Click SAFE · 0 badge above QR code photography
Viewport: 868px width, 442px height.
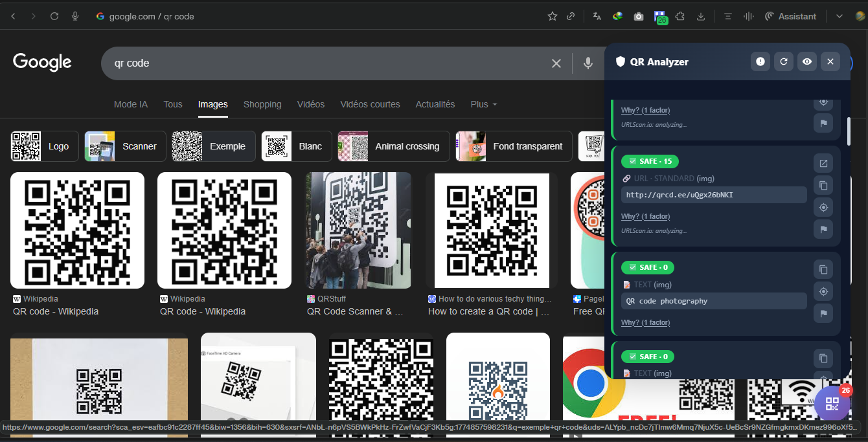(648, 267)
